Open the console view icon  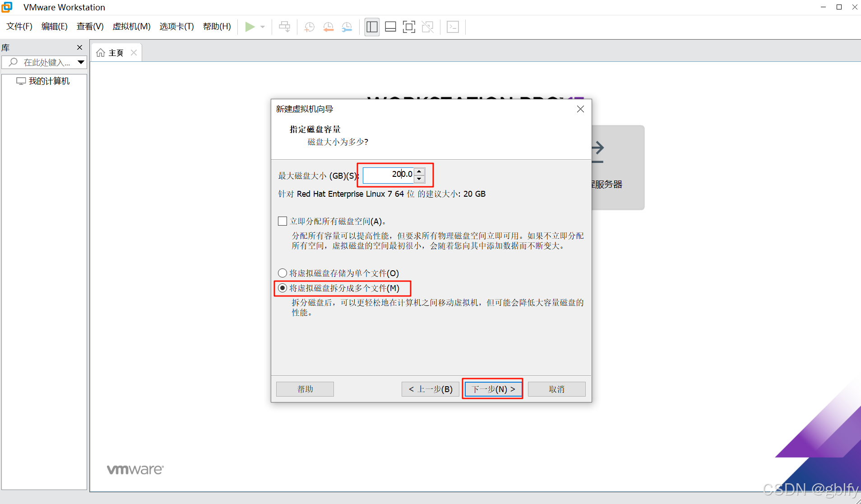453,27
